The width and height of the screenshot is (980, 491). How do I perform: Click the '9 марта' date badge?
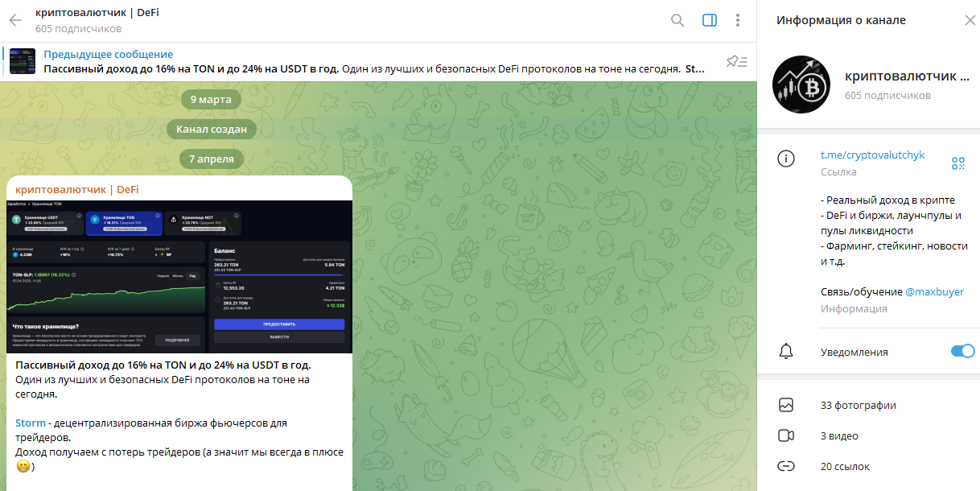(x=212, y=99)
